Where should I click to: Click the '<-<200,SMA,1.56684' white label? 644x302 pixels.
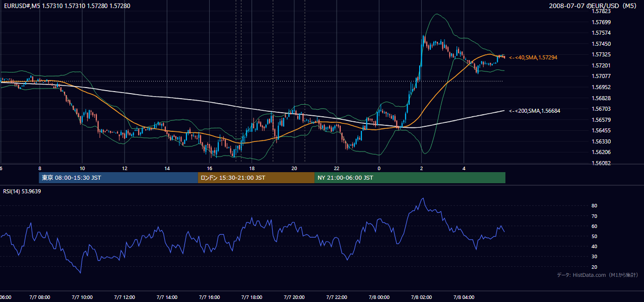tap(535, 111)
